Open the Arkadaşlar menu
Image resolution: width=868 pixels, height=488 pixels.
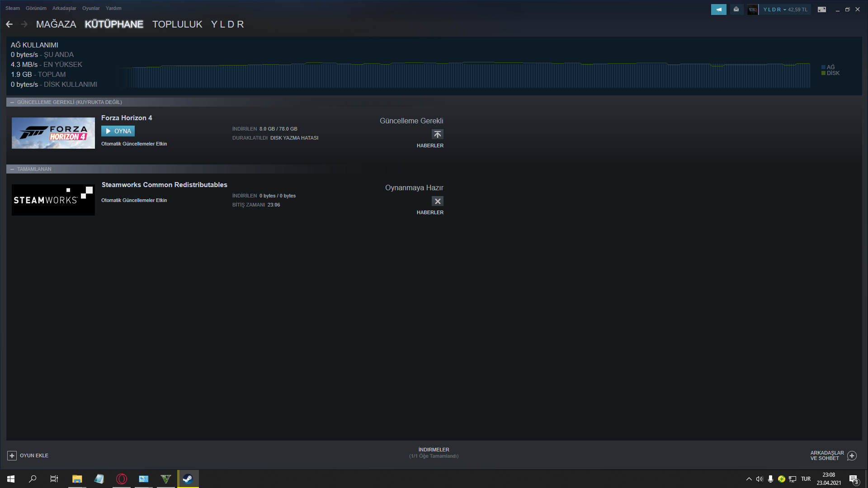[x=64, y=8]
